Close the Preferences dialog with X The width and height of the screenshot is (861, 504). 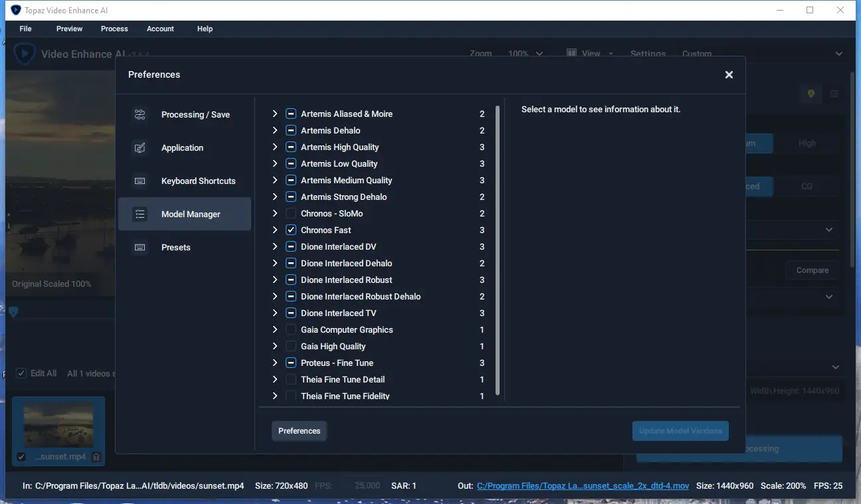[x=729, y=74]
